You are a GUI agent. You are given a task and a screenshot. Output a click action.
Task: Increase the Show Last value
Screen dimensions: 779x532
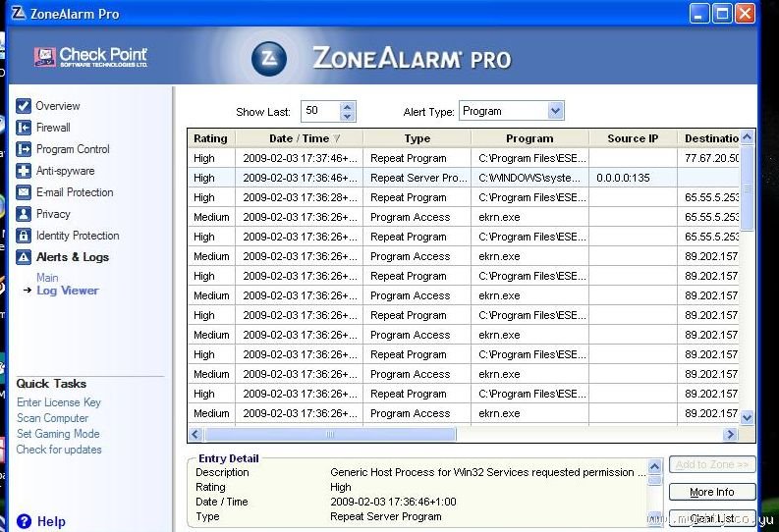[x=348, y=106]
